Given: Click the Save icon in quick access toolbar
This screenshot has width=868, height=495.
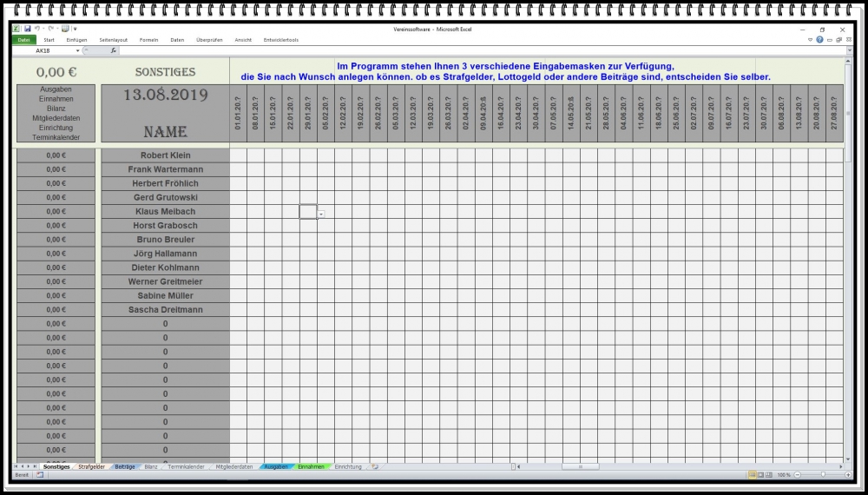Looking at the screenshot, I should tap(28, 29).
